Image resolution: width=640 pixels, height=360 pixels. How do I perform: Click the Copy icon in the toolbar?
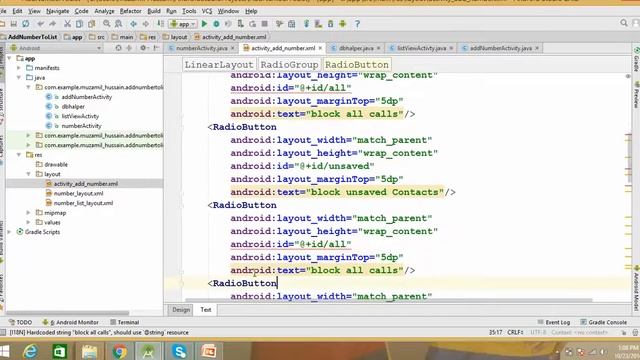point(80,24)
